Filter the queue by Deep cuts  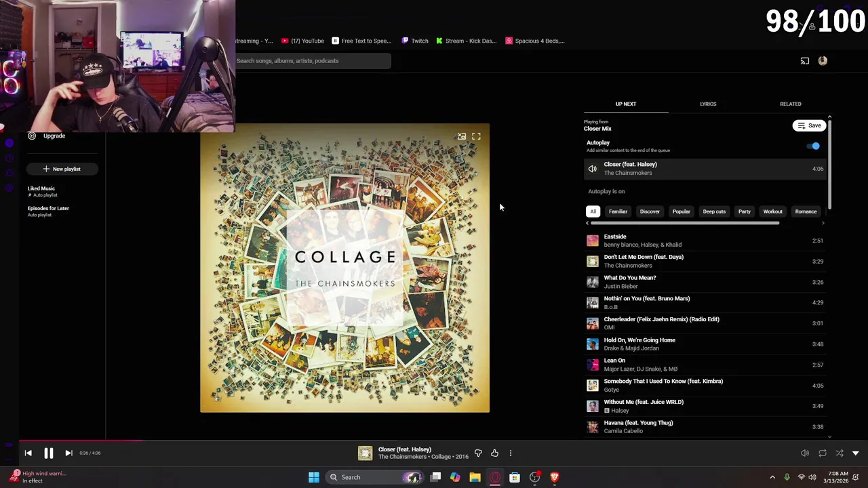point(714,211)
